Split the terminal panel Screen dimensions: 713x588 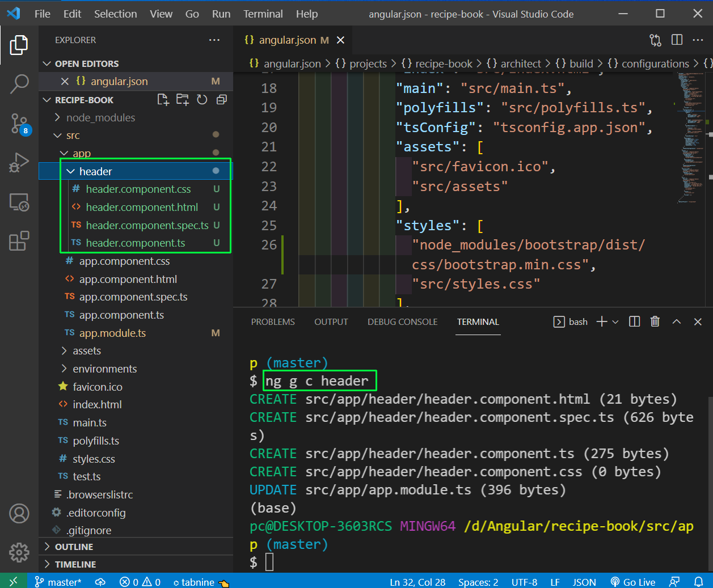[635, 322]
